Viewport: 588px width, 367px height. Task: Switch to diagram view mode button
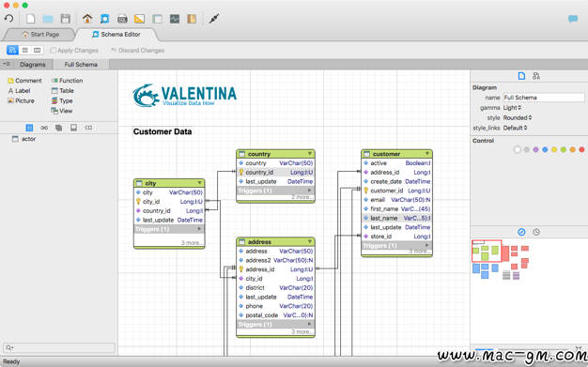click(12, 50)
